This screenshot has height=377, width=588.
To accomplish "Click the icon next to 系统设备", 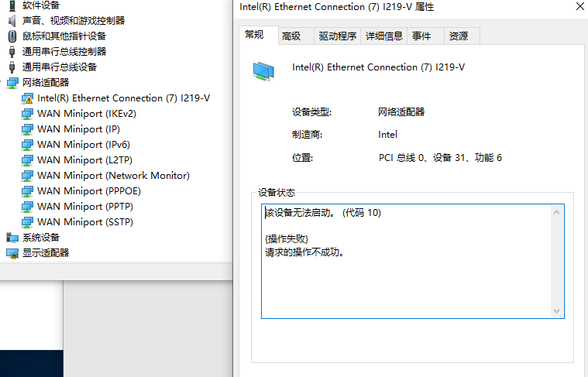I will 12,238.
